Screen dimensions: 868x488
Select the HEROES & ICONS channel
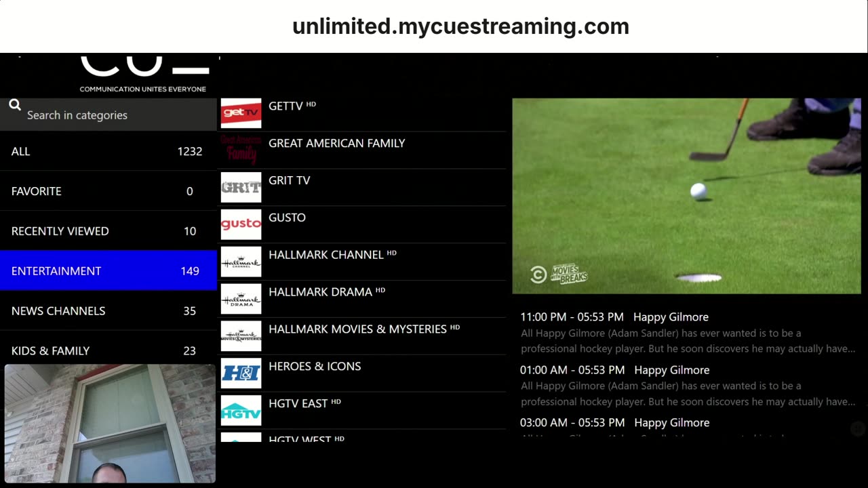(363, 373)
